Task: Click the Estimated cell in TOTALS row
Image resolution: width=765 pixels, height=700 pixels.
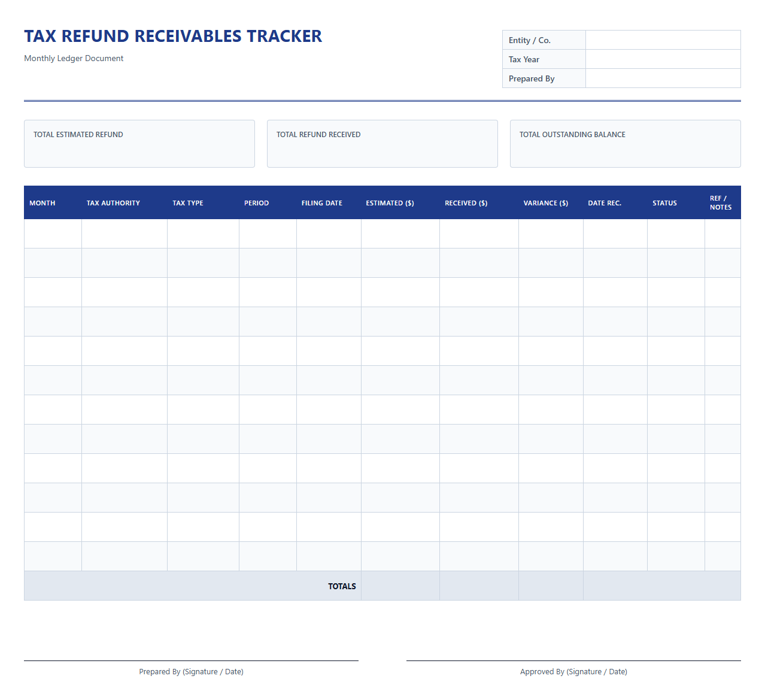Action: click(x=400, y=586)
